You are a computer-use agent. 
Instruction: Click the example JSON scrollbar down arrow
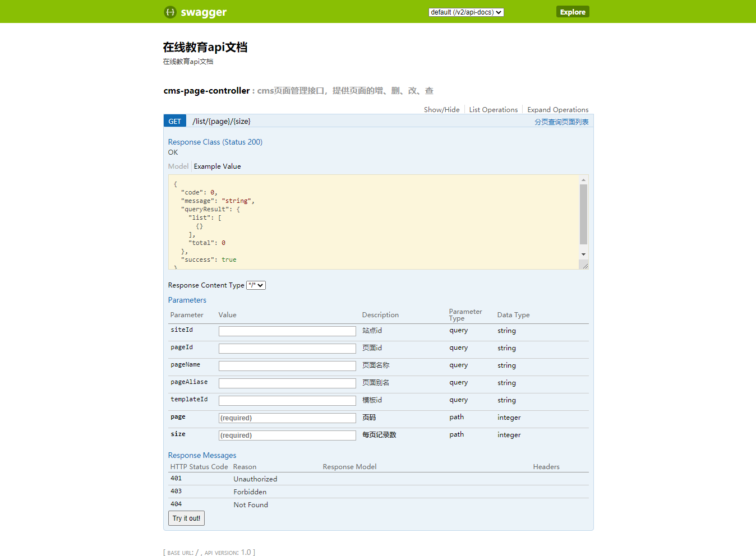[x=583, y=254]
